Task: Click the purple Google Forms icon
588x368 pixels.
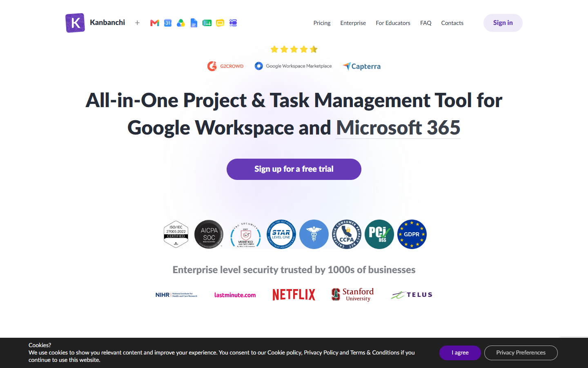Action: 233,23
